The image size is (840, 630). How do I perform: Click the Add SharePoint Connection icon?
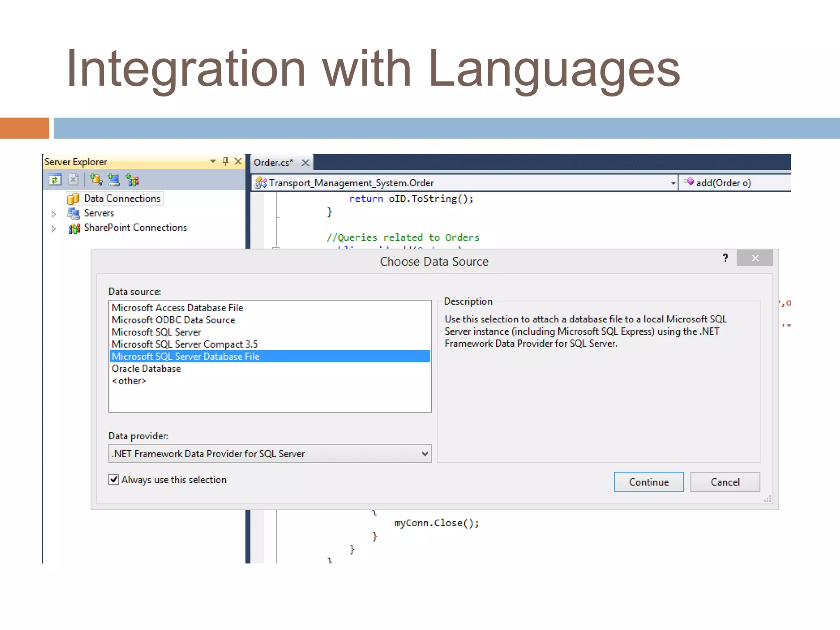[x=132, y=180]
